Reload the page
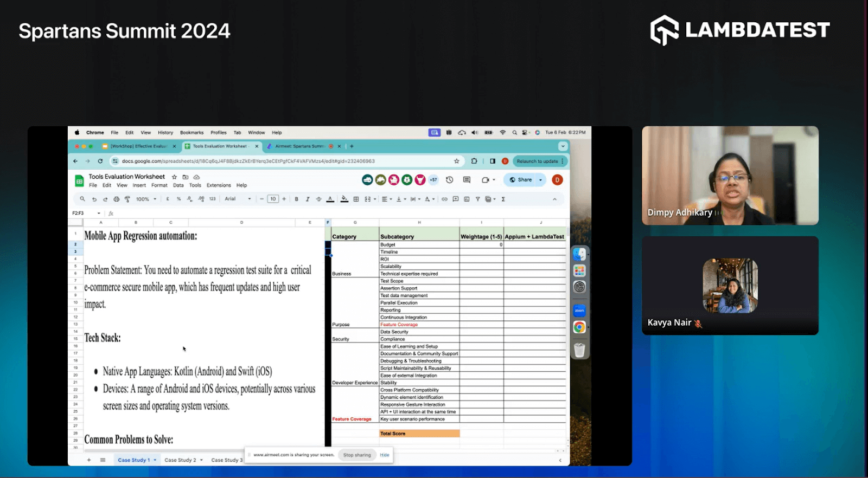The height and width of the screenshot is (478, 868). point(100,161)
